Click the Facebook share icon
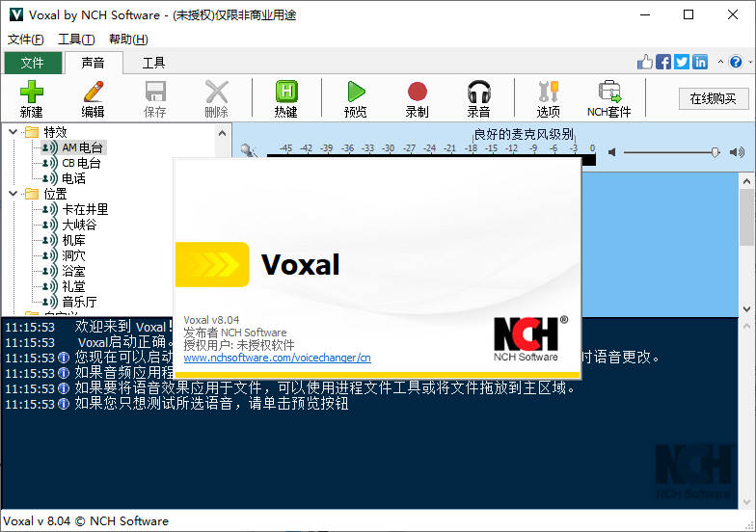Viewport: 756px width, 532px height. pos(663,62)
